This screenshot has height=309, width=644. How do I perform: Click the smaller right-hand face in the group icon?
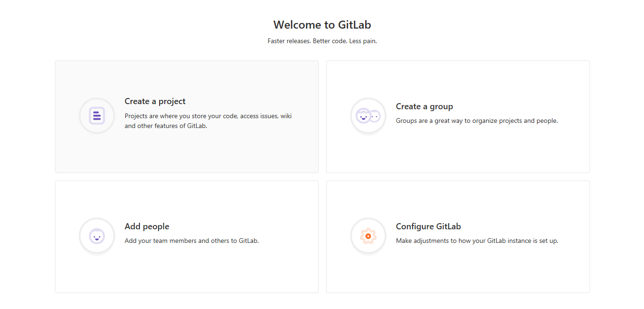click(x=375, y=116)
